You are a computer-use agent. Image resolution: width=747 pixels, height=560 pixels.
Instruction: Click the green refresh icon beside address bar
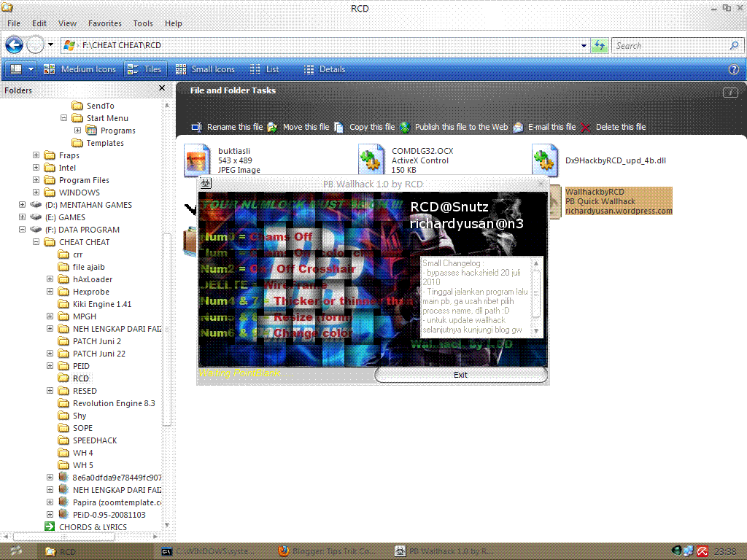coord(599,45)
